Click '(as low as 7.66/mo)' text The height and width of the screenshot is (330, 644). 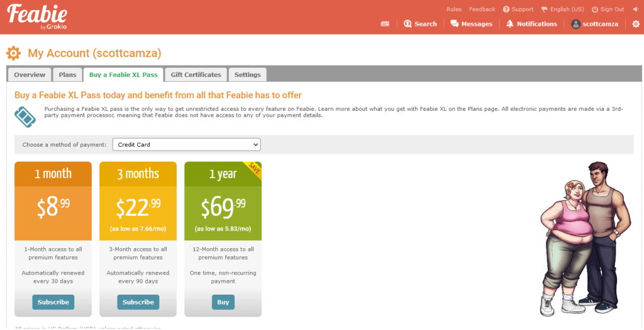click(x=138, y=229)
